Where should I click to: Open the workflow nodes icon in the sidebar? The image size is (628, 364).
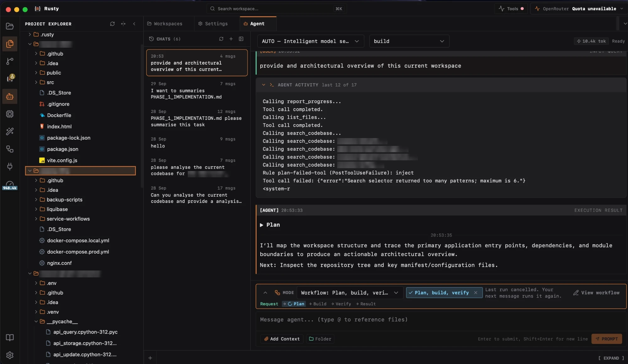(10, 149)
